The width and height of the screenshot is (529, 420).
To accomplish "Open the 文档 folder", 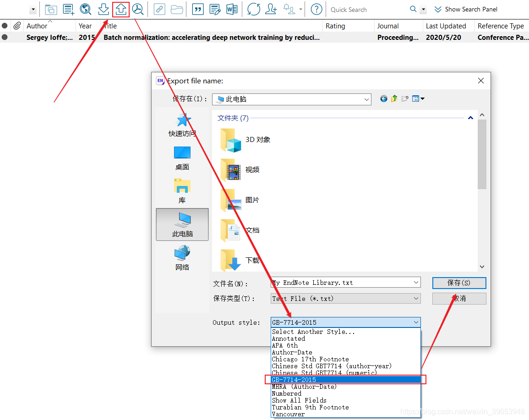I will [x=240, y=230].
